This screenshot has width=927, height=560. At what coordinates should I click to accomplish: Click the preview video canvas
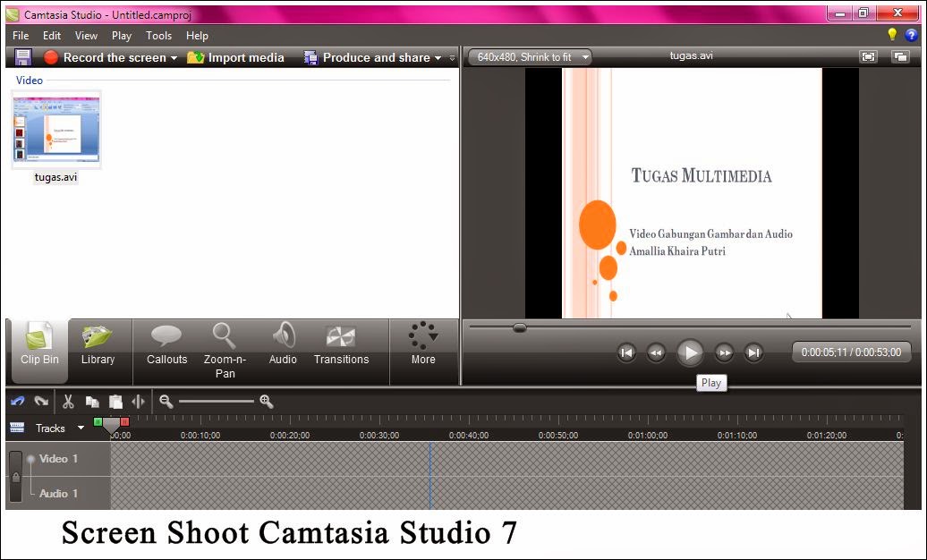tap(692, 192)
